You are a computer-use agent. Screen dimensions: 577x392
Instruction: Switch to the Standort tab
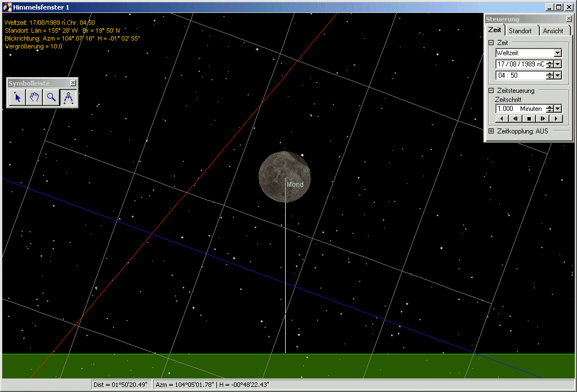pyautogui.click(x=520, y=31)
